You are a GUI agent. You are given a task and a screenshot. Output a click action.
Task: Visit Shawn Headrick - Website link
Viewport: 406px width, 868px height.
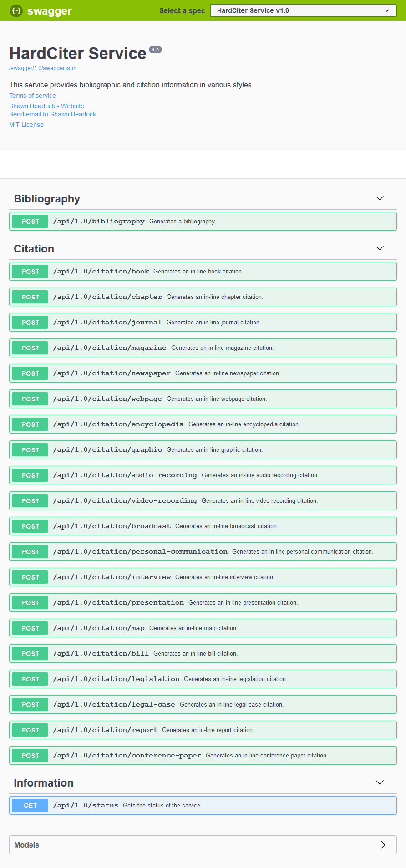47,106
